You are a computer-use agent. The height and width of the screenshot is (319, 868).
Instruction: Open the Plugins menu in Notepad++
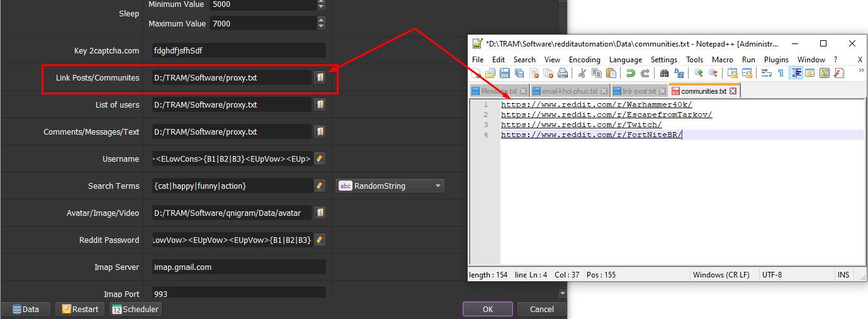click(776, 59)
